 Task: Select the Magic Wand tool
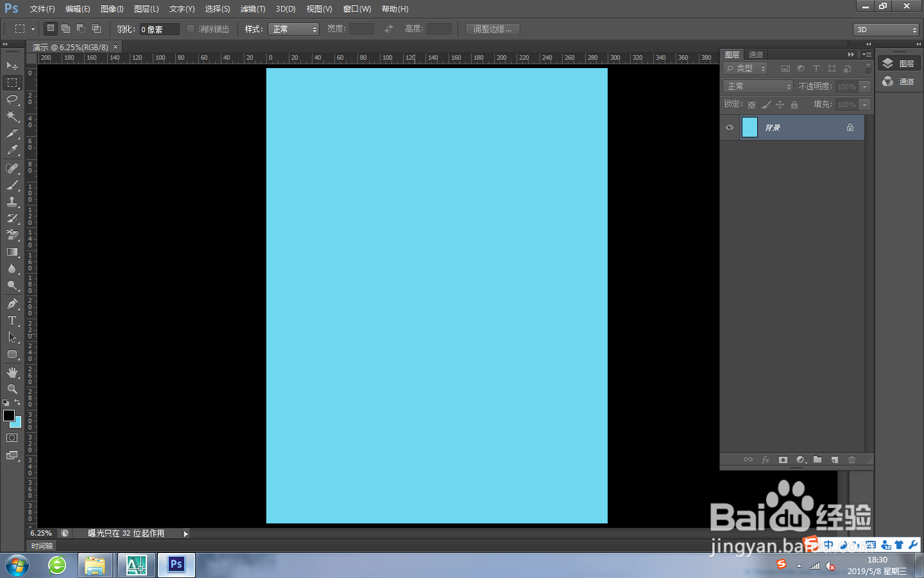(x=12, y=116)
